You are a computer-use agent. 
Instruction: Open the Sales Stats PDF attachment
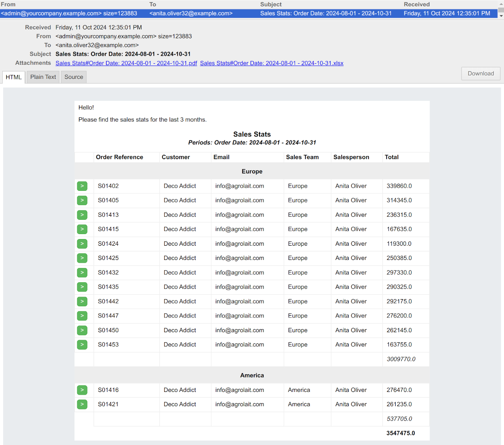pos(126,63)
